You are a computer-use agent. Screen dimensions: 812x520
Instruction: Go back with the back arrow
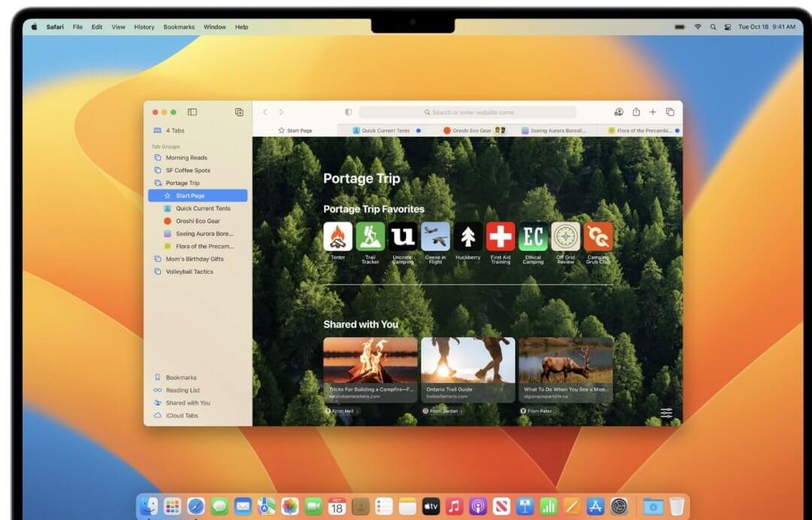click(x=265, y=112)
